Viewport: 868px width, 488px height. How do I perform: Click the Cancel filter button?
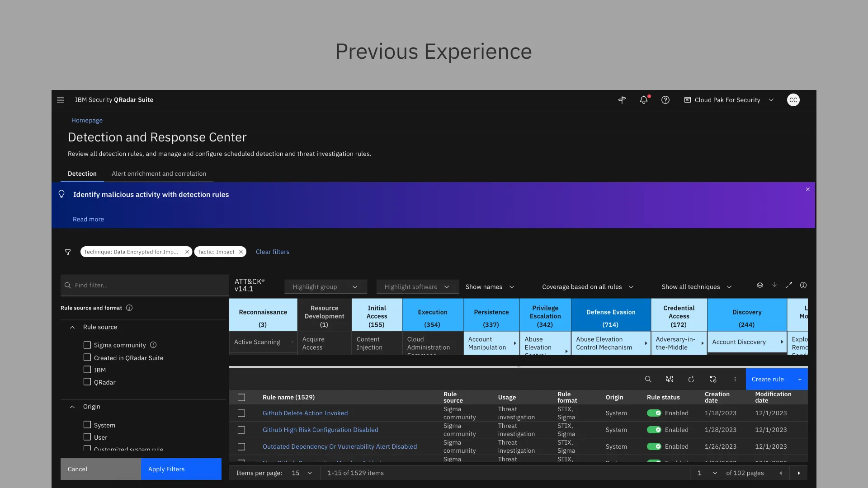101,469
